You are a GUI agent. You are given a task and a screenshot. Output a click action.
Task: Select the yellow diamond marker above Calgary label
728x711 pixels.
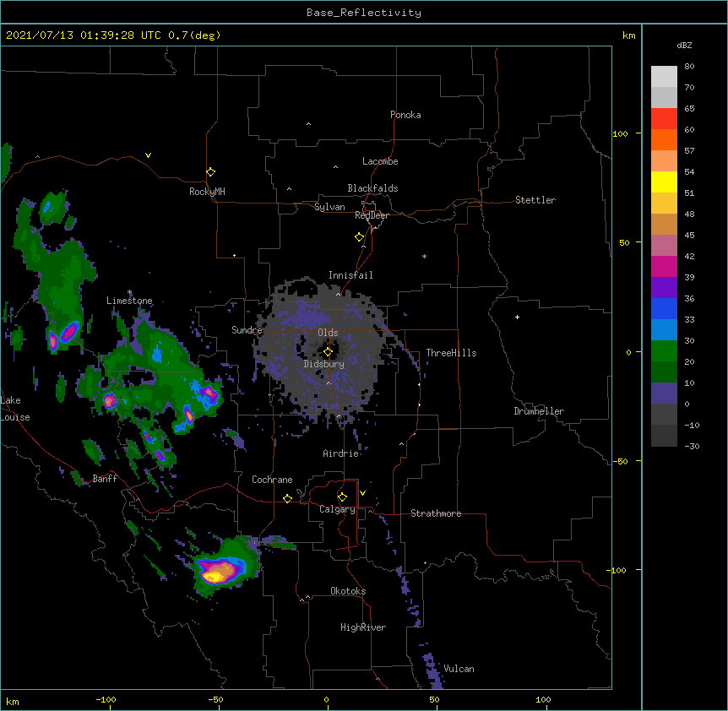point(342,497)
